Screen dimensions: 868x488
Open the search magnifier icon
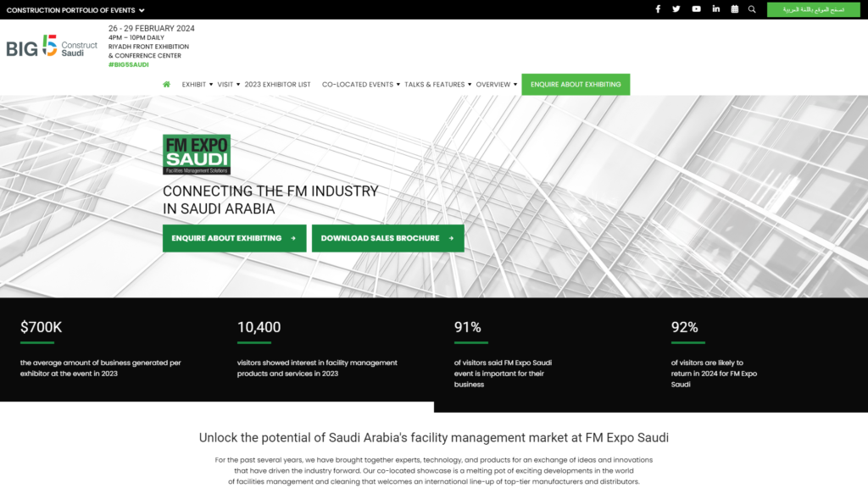click(x=752, y=8)
